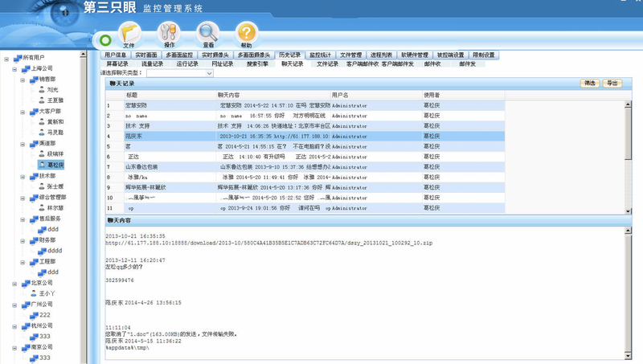Click the download URL text in chat content
This screenshot has height=364, width=643.
coord(269,243)
